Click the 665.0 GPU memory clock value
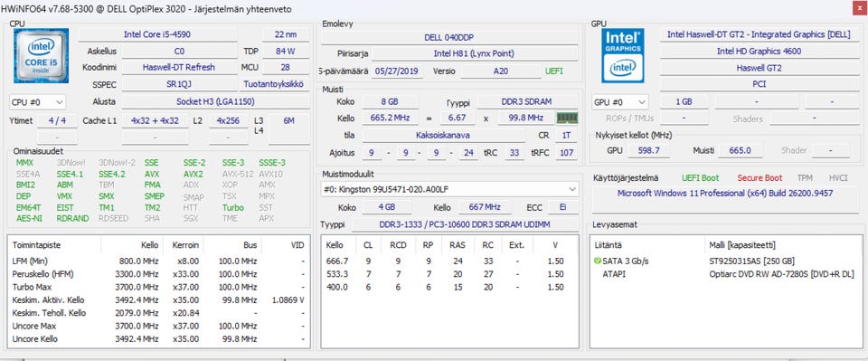The width and height of the screenshot is (868, 361). coord(741,150)
